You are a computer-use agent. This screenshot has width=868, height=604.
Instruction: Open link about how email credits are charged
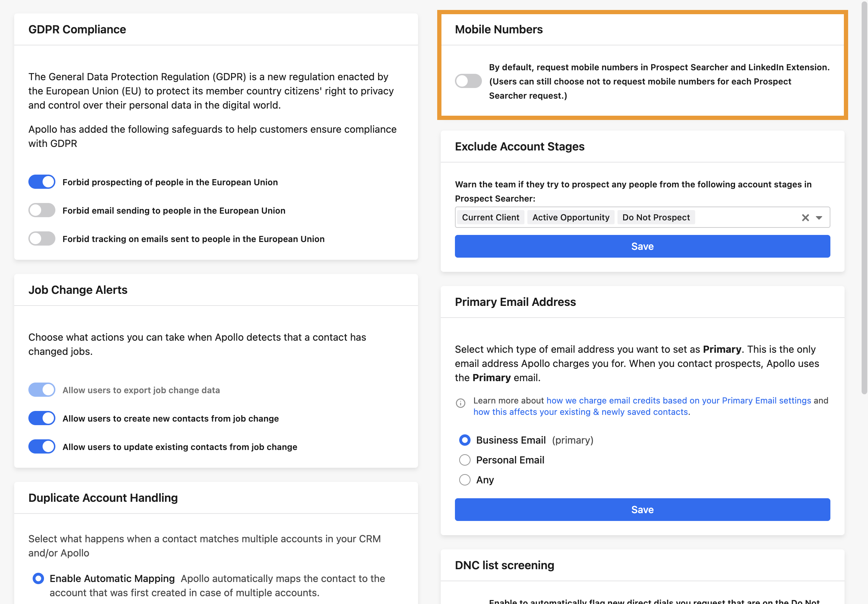(x=679, y=400)
